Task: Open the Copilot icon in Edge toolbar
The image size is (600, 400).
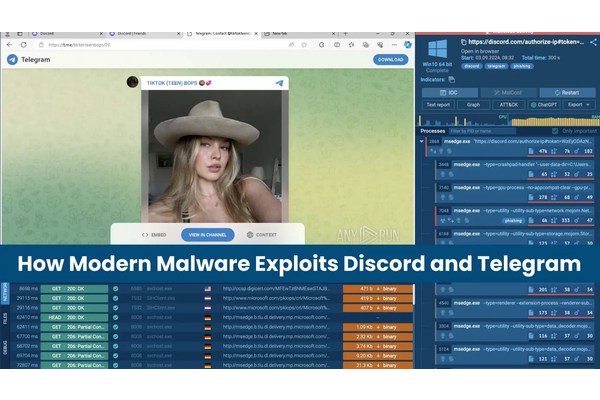Action: pyautogui.click(x=408, y=45)
